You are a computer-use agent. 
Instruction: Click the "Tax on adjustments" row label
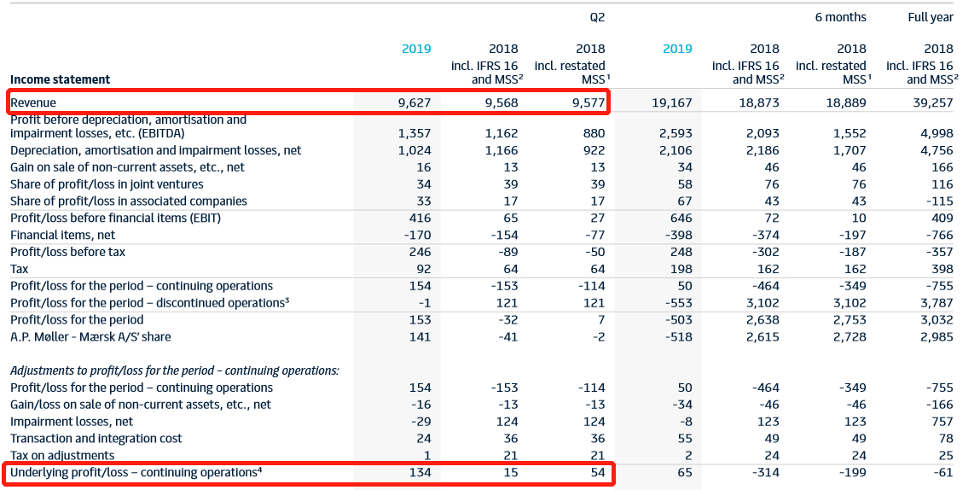(62, 455)
